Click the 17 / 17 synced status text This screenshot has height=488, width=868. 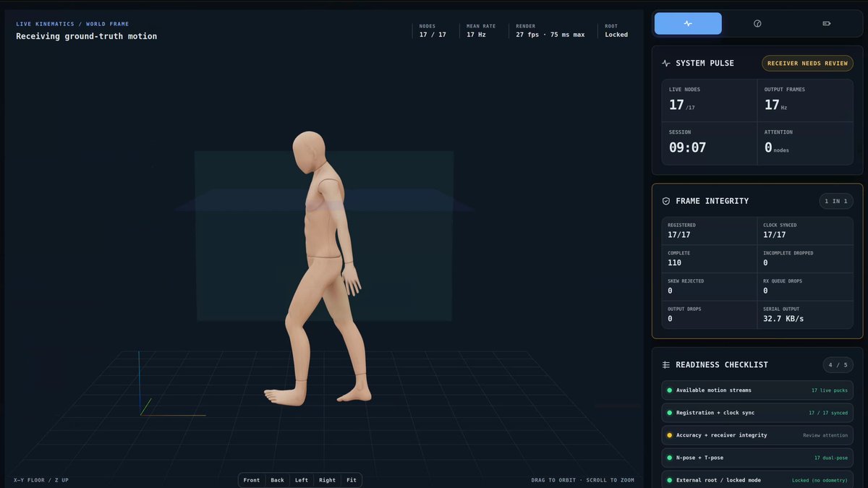coord(828,413)
